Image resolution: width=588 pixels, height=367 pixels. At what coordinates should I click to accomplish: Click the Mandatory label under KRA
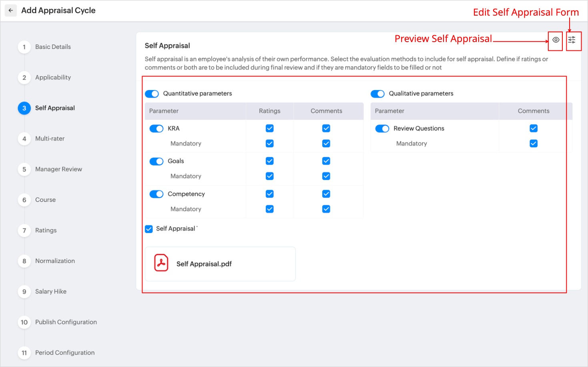[x=186, y=144]
